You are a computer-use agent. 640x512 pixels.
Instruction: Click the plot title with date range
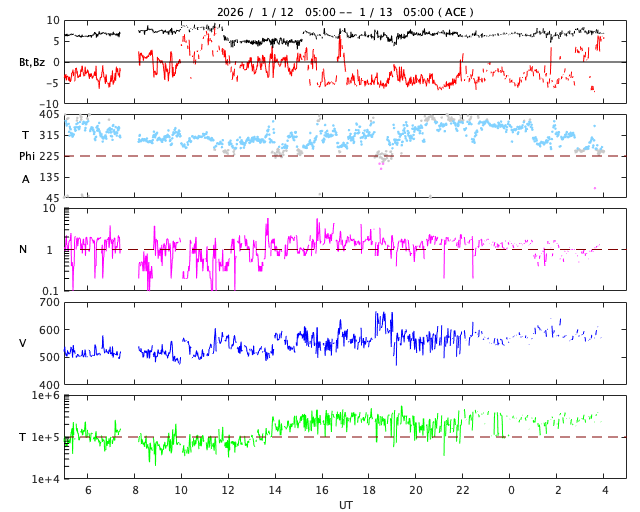pos(345,12)
